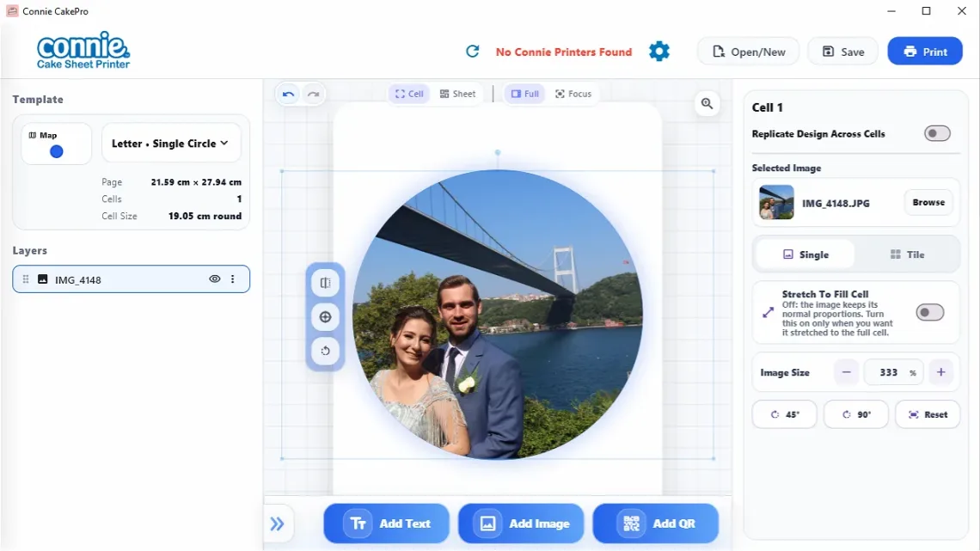Refresh the printer search
This screenshot has height=551, width=980.
473,52
